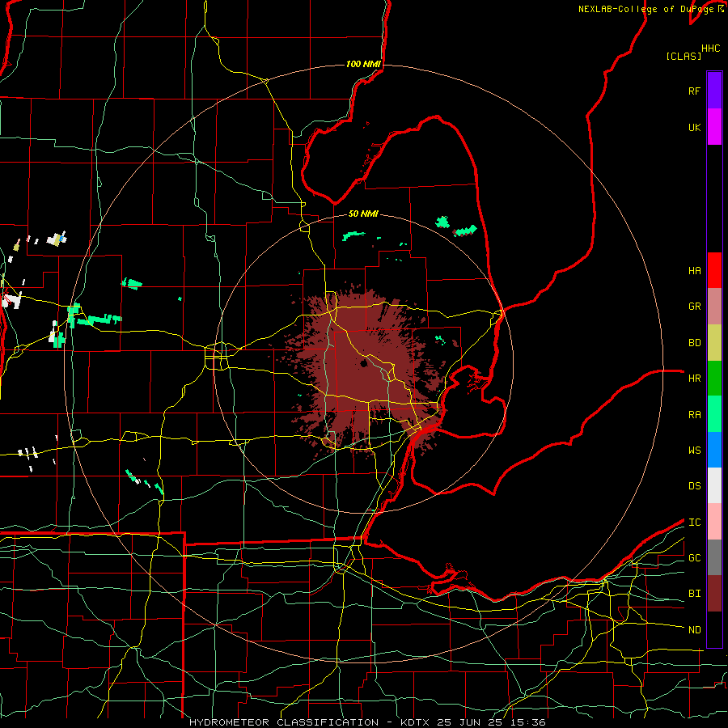Screen dimensions: 728x728
Task: Click the IC legend label
Action: coord(694,522)
